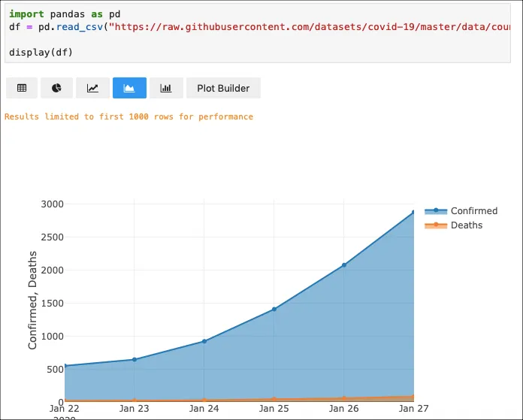This screenshot has width=523, height=420.
Task: Click the Confirmed data point at Jan 25
Action: [274, 309]
